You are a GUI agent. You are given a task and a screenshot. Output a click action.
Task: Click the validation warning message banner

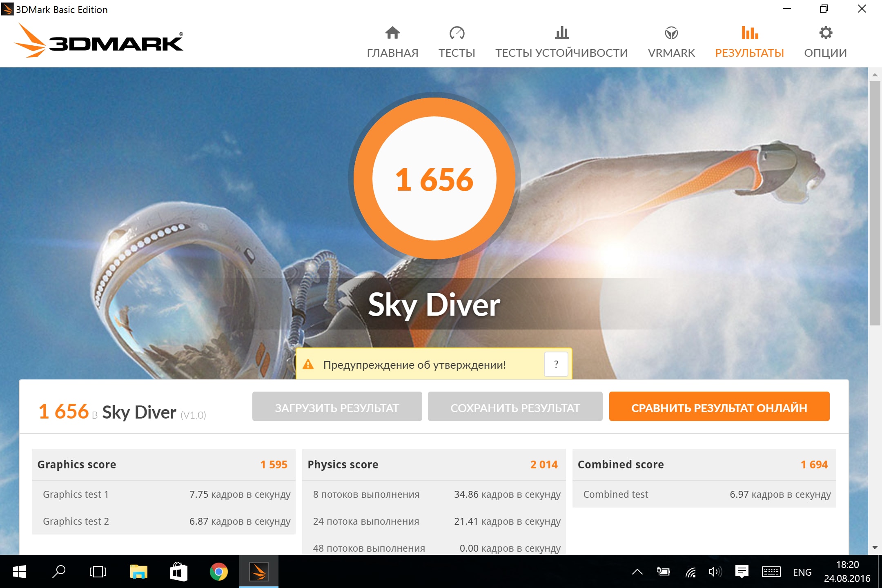click(x=434, y=364)
